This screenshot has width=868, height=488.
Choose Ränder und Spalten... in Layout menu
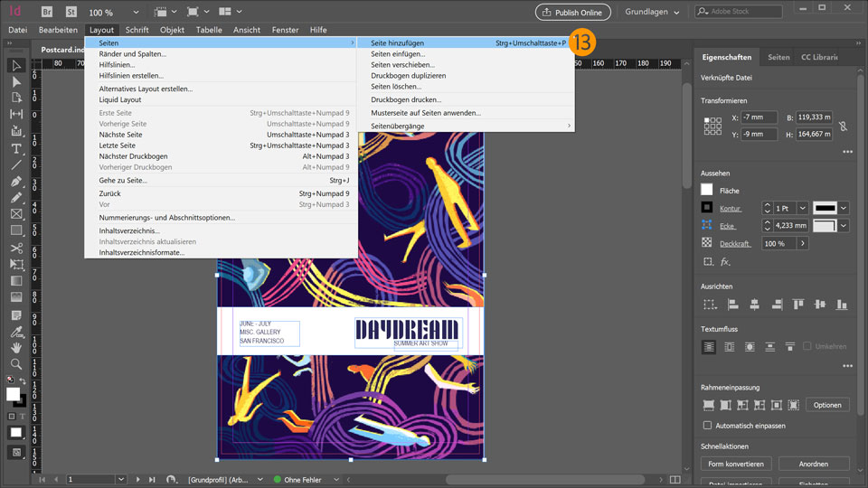pyautogui.click(x=221, y=53)
